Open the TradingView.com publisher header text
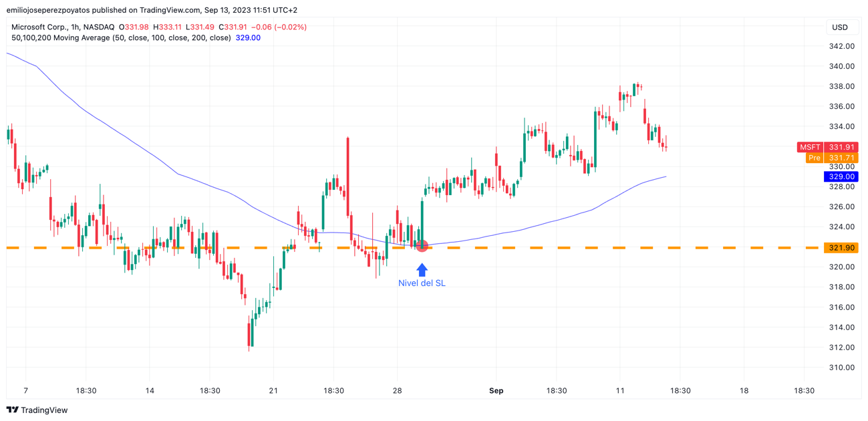Screen dimensions: 868x421 [152, 10]
